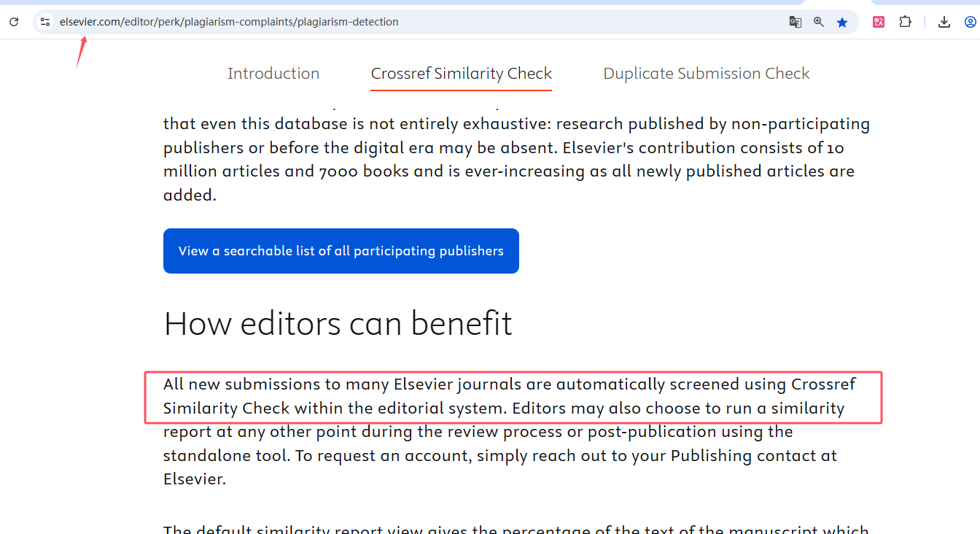Select the 'How editors can benefit' heading
This screenshot has width=980, height=534.
[x=338, y=323]
